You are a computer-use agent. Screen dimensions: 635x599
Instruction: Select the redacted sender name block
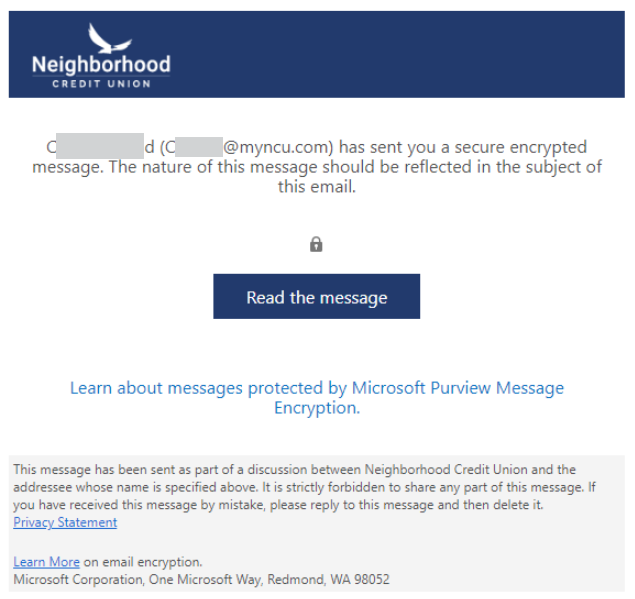pos(100,146)
